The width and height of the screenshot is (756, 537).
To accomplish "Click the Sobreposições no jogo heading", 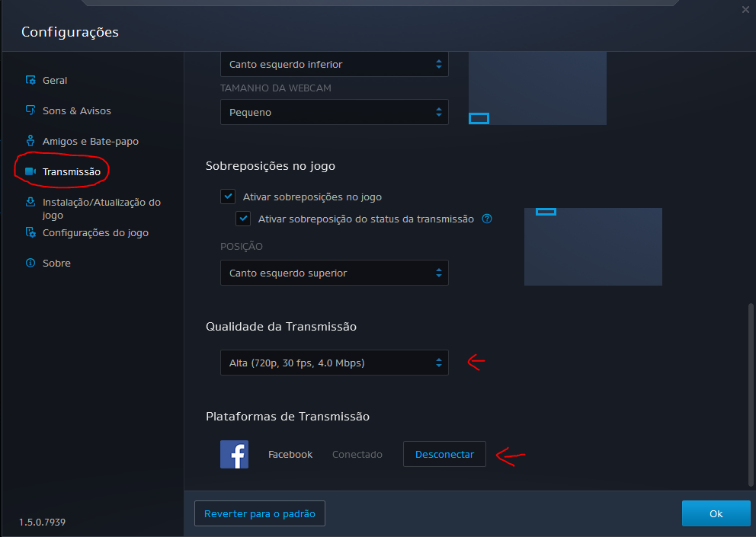I will pyautogui.click(x=271, y=166).
